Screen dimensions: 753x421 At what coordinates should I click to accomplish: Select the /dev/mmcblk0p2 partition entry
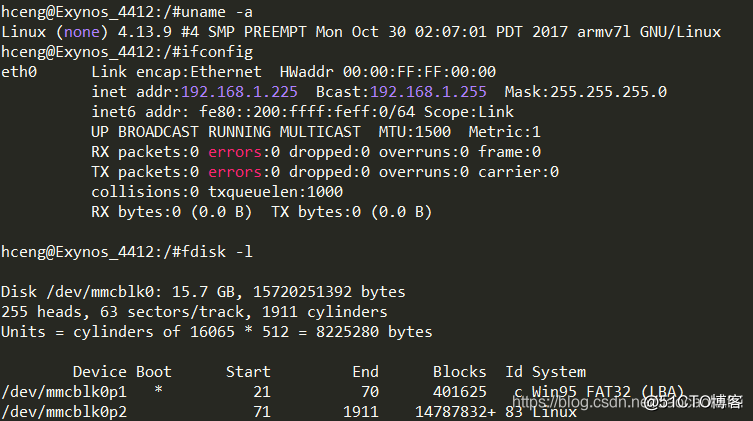coord(56,411)
